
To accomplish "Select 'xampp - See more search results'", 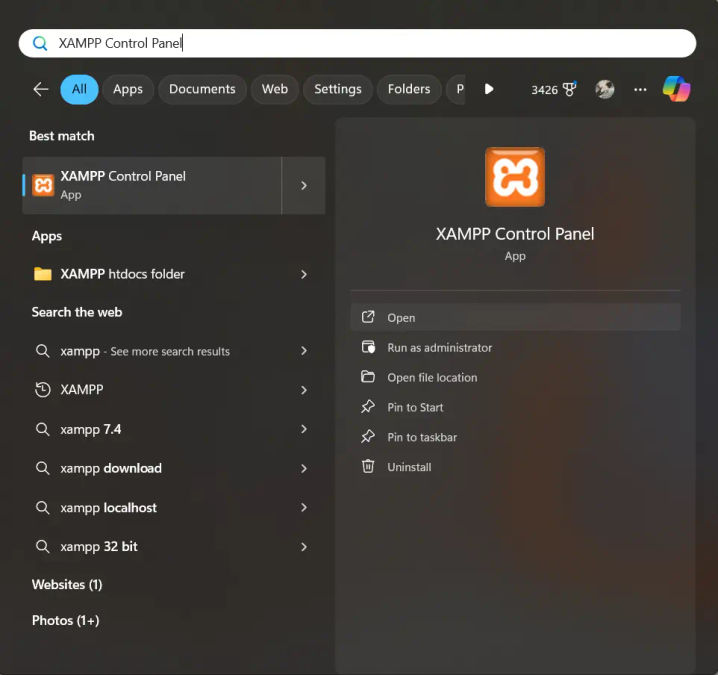I will [x=174, y=351].
